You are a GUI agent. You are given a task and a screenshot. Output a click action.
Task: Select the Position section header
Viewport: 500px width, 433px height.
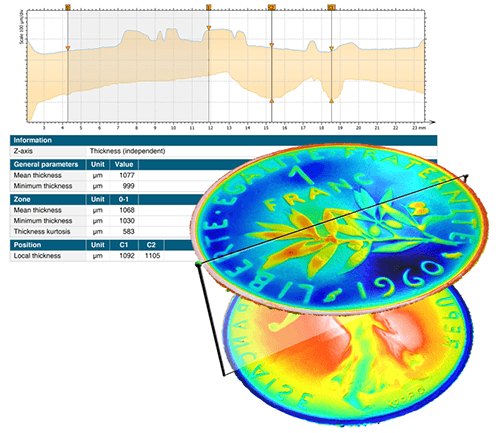point(27,245)
